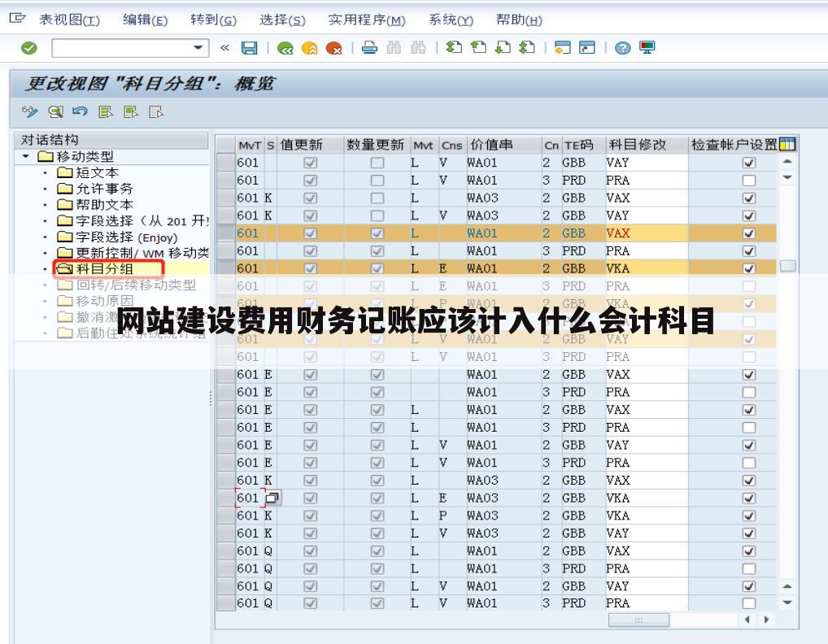The width and height of the screenshot is (828, 644).
Task: Toggle 检查帐户设置 on the 601 Q row
Action: [750, 550]
